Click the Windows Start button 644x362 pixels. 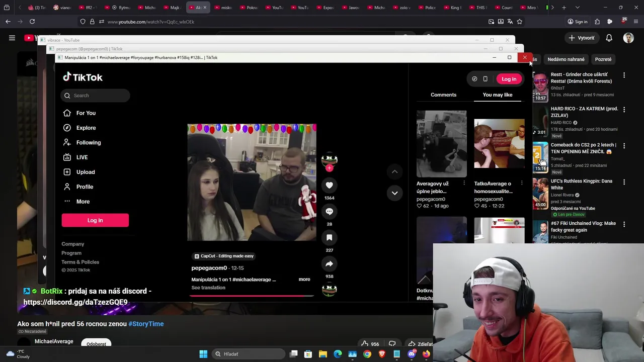[203, 354]
